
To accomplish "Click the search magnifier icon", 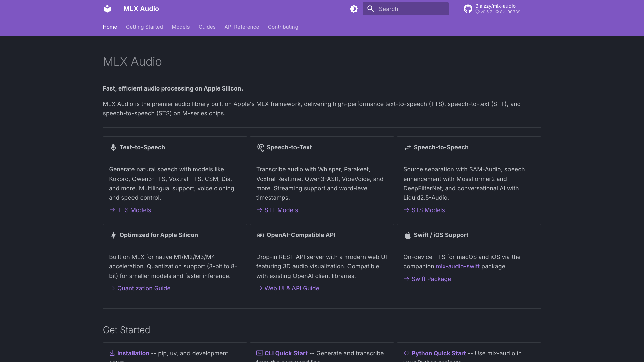I will point(371,9).
